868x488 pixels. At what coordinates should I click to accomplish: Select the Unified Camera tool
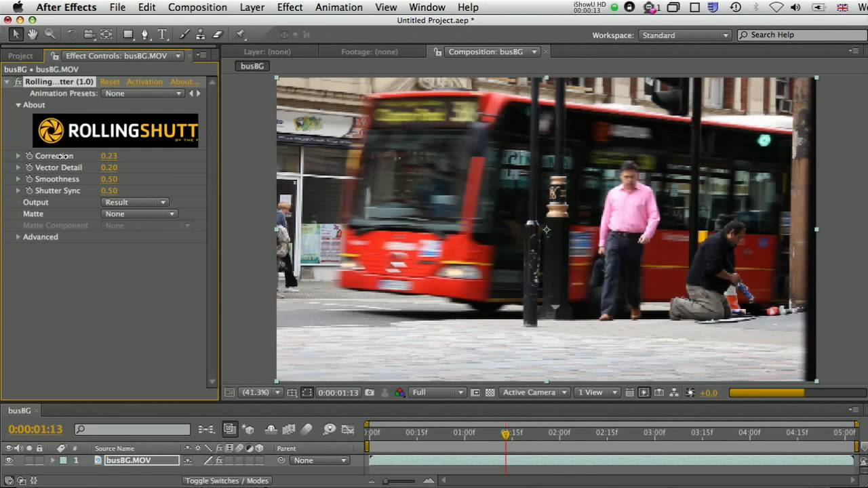90,34
